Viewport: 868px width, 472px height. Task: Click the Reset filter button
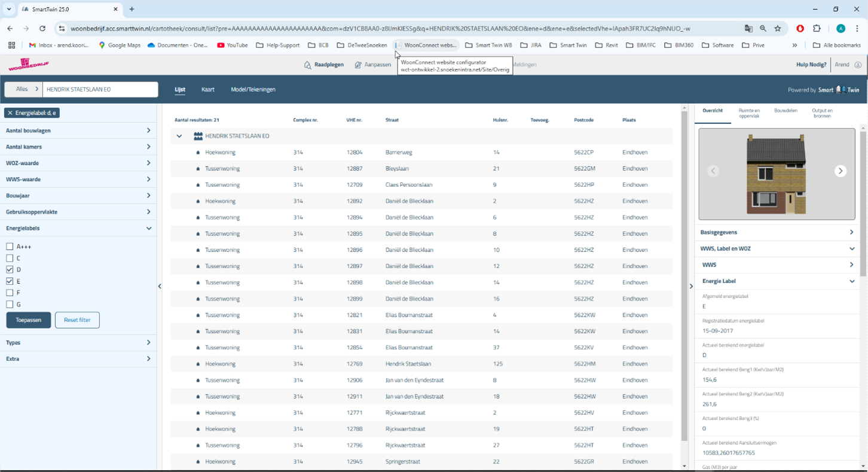tap(77, 320)
